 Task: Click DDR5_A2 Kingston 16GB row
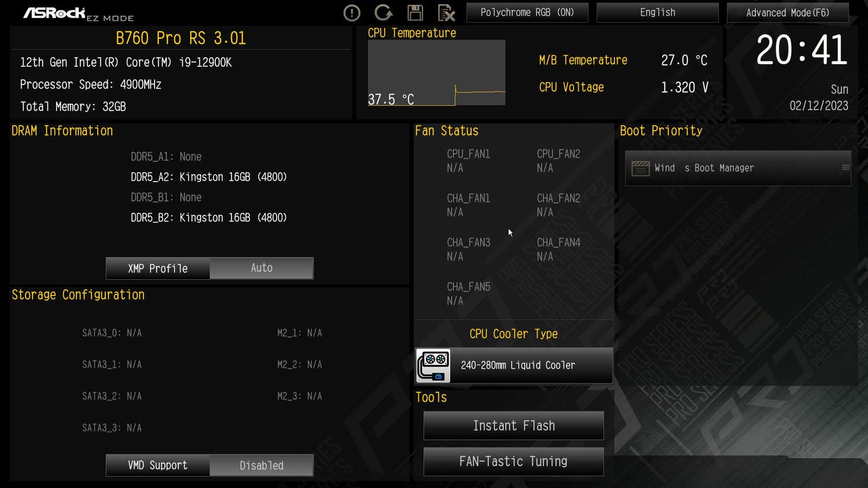[209, 177]
